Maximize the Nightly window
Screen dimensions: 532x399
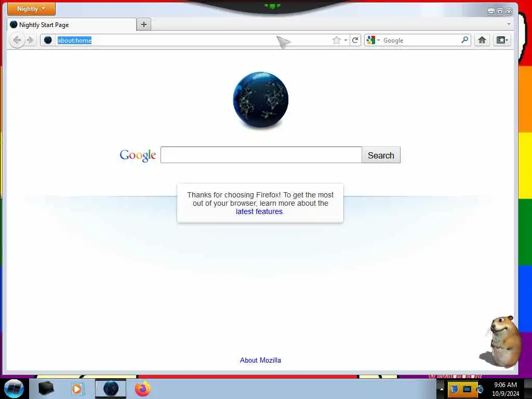pos(500,12)
